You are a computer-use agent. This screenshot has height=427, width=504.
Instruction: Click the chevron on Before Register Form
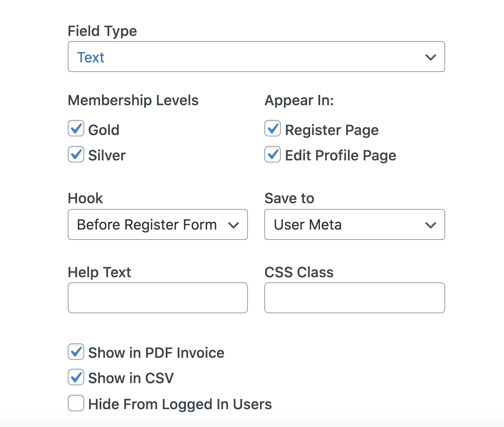[x=234, y=225]
